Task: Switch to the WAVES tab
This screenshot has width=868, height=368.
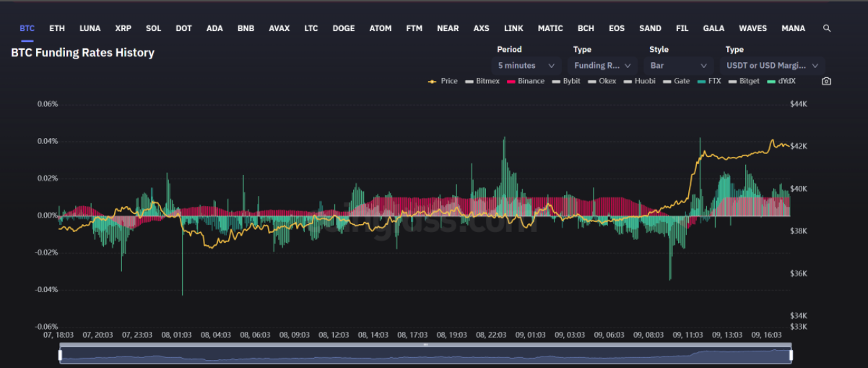Action: (x=753, y=28)
